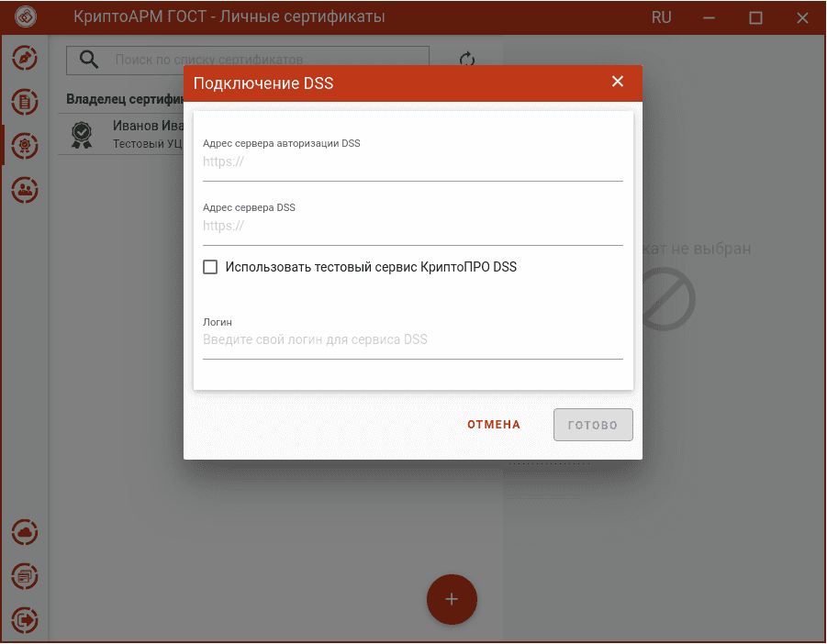Click the certificate badge icon for Иванов
Viewport: 827px width, 644px height.
(x=82, y=135)
